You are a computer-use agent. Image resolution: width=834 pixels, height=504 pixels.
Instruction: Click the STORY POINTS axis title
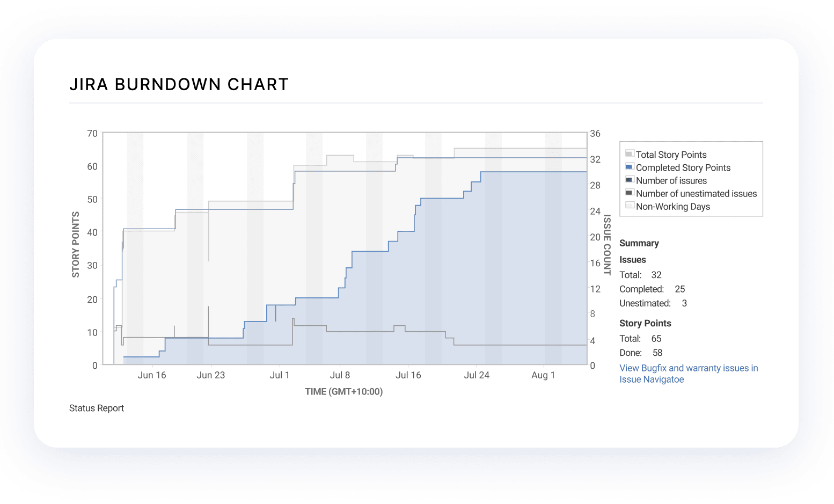(76, 244)
